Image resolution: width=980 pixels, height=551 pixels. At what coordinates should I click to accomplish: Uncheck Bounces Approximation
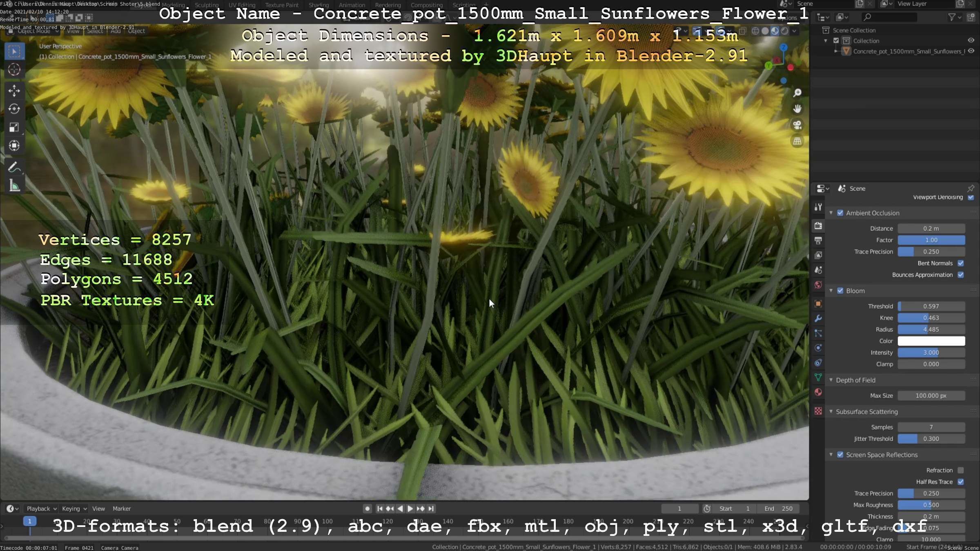[x=960, y=275]
